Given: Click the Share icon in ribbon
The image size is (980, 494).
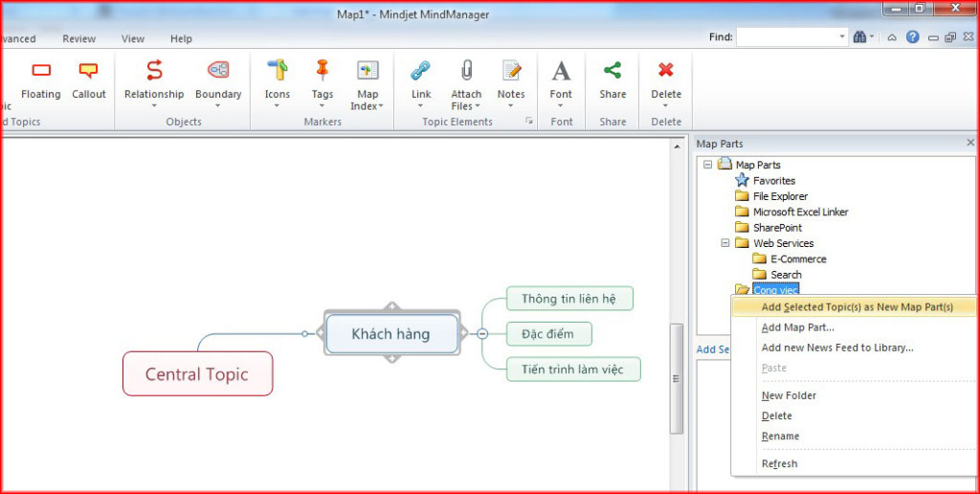Looking at the screenshot, I should (x=612, y=70).
